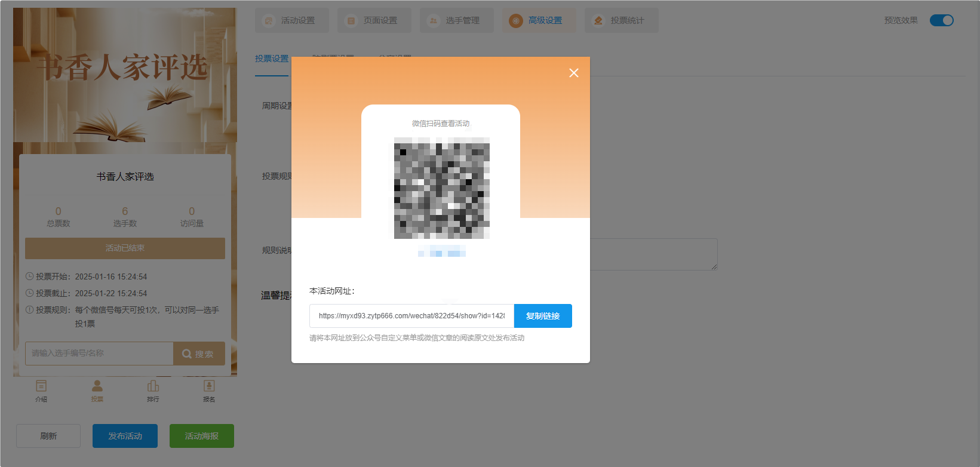This screenshot has width=980, height=467.
Task: Click the 活动设置 tab icon
Action: pyautogui.click(x=269, y=21)
